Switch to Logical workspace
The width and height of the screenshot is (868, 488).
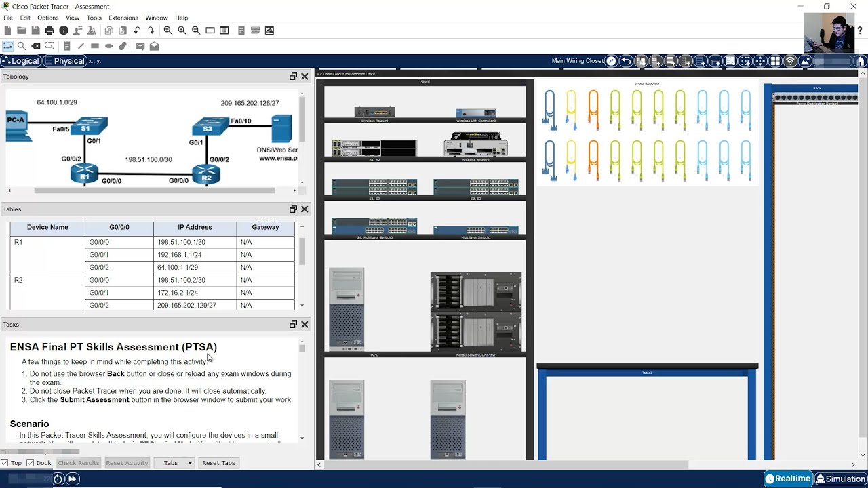point(21,61)
